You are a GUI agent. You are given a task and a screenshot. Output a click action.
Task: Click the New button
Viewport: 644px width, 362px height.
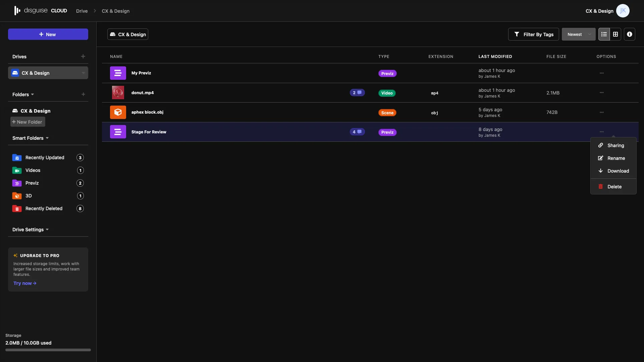(x=48, y=34)
